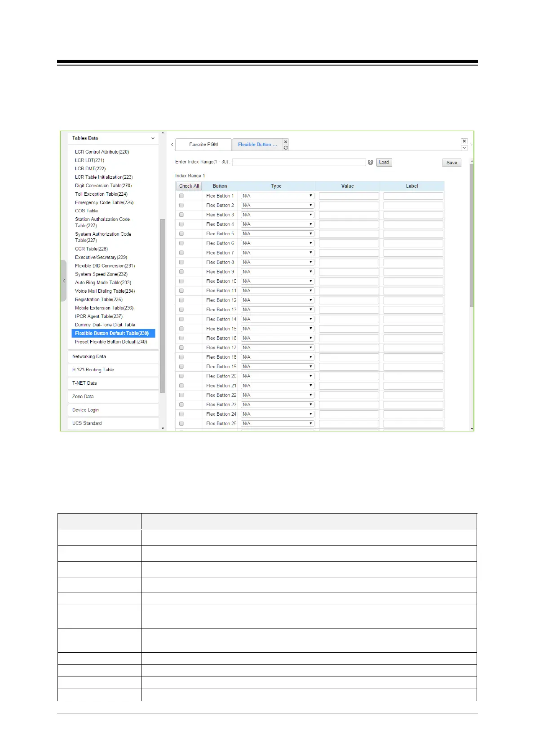Switch to the Favorite PGM tab
This screenshot has height=756, width=535.
[203, 145]
